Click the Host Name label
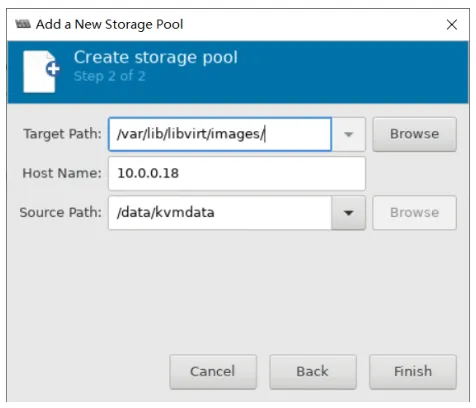The height and width of the screenshot is (408, 476). pyautogui.click(x=62, y=173)
